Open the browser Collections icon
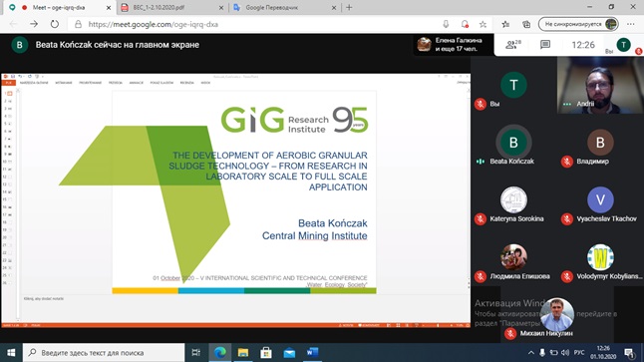Screen dimensions: 644x362 pyautogui.click(x=526, y=24)
